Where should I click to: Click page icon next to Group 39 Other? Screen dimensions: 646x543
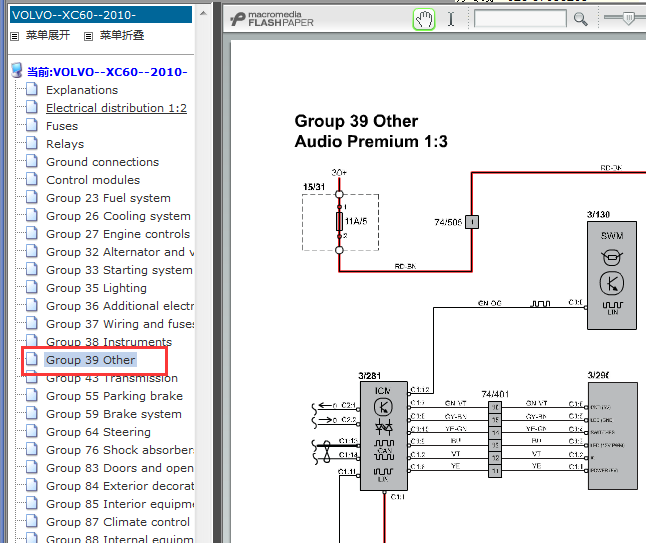point(32,359)
